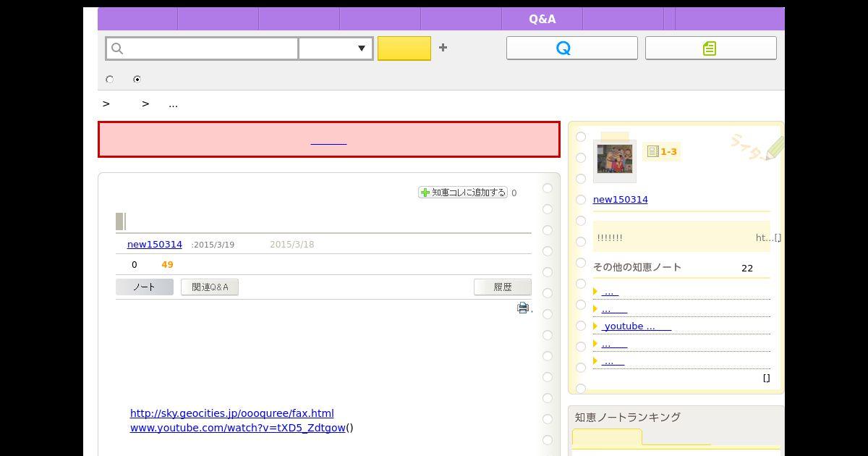Click the 知恵ノートランキング heading
868x456 pixels.
[x=628, y=418]
